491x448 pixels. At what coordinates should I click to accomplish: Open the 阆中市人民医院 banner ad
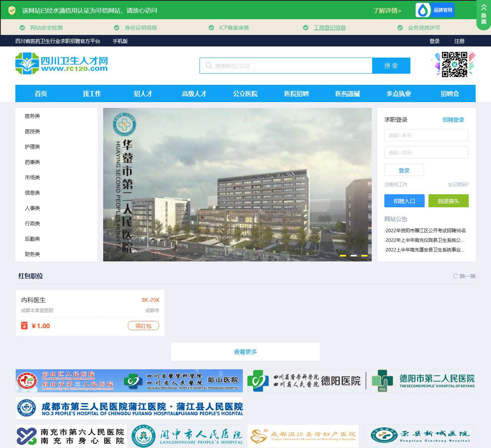click(187, 436)
